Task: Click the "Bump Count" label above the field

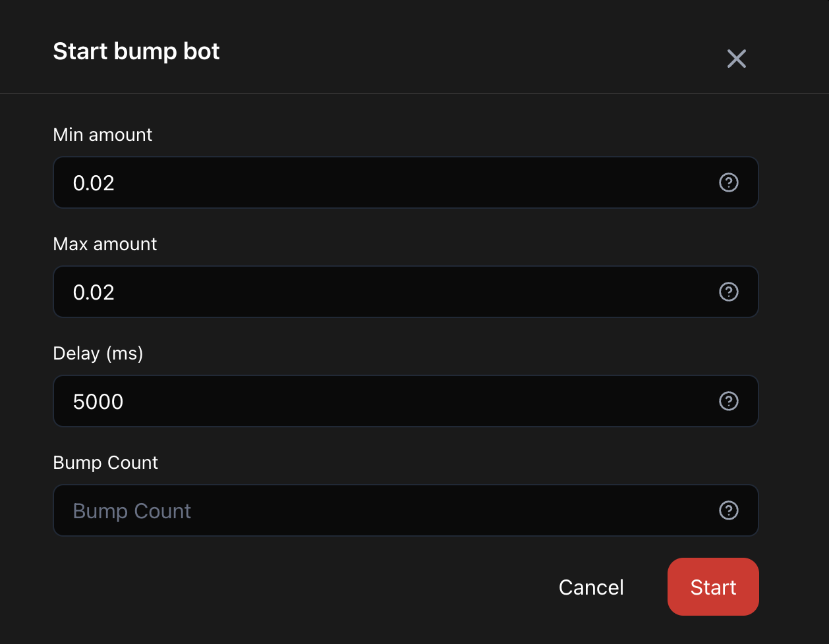Action: [105, 463]
